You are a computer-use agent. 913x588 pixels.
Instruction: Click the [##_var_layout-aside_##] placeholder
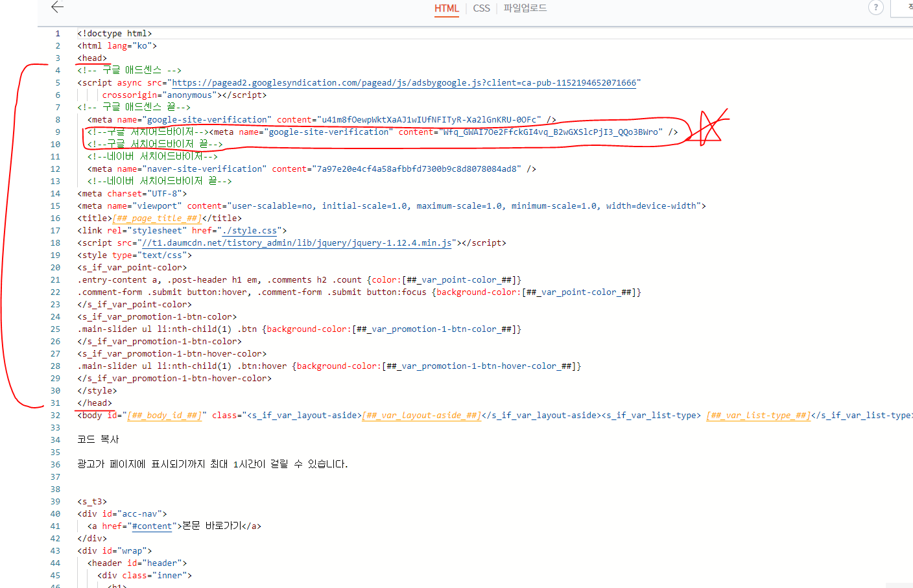tap(421, 416)
